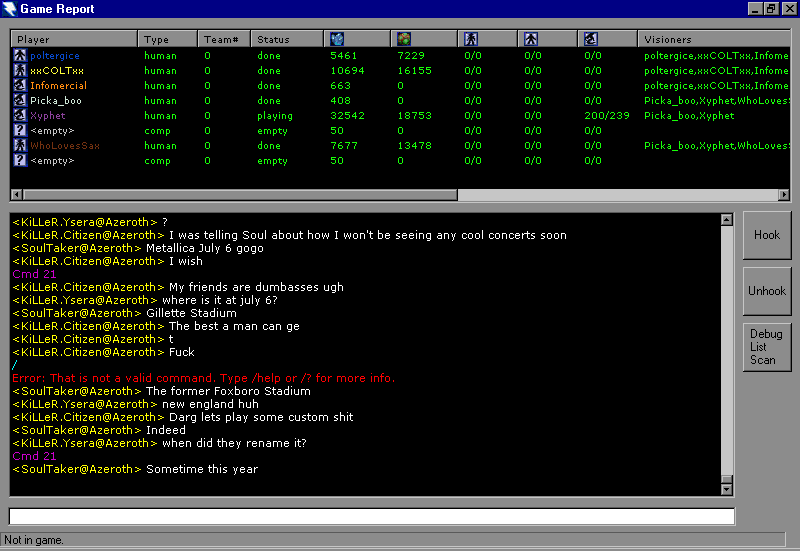
Task: Click the 'Not in game.' status bar text
Action: (x=34, y=540)
